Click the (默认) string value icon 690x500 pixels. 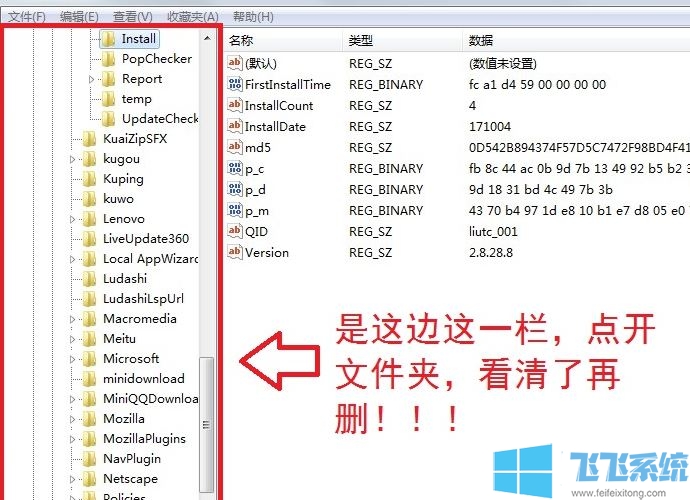(235, 63)
